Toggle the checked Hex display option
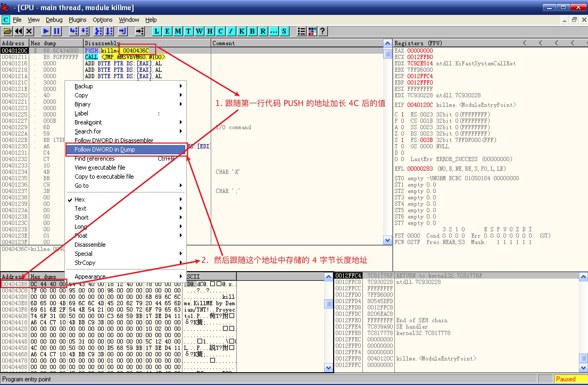This screenshot has width=588, height=385. (x=80, y=199)
